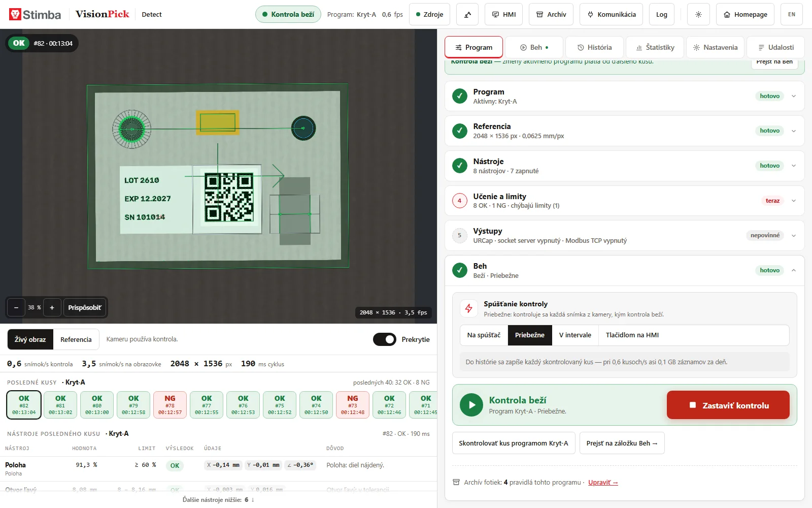The image size is (812, 508).
Task: Open the Komunikácia settings
Action: [612, 14]
